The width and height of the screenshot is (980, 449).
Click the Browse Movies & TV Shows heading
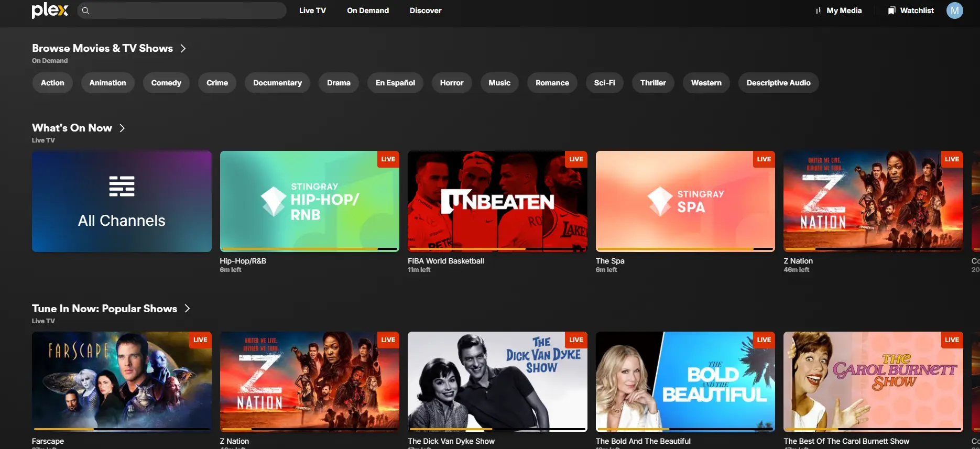click(x=102, y=48)
